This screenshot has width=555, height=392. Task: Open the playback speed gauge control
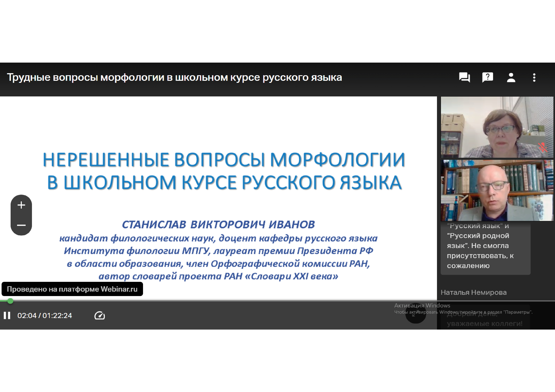pyautogui.click(x=100, y=315)
